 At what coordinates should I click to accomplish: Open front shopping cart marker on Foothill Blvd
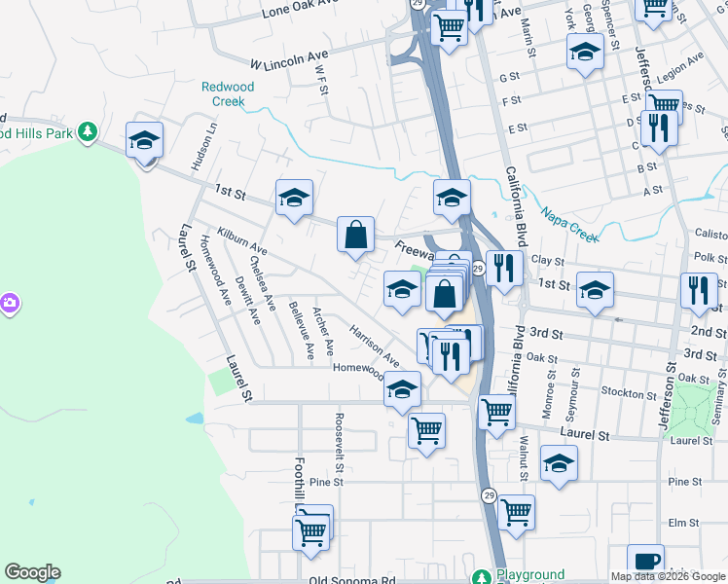pos(311,533)
